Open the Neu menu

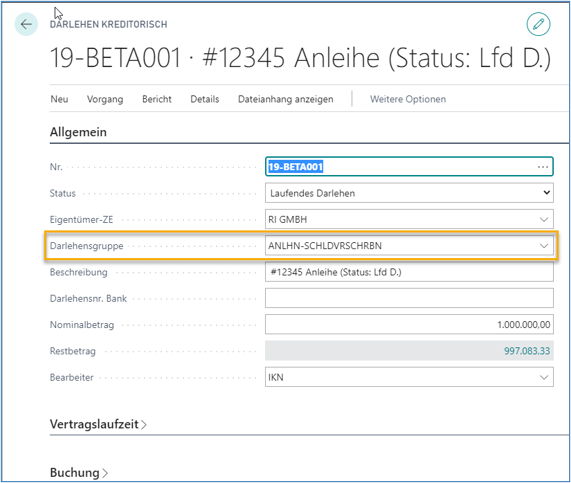(x=59, y=99)
